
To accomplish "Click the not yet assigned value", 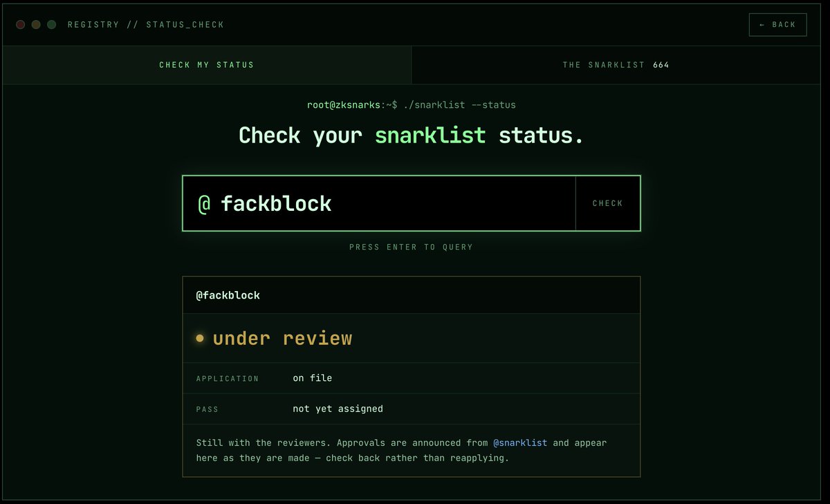I will pyautogui.click(x=338, y=409).
